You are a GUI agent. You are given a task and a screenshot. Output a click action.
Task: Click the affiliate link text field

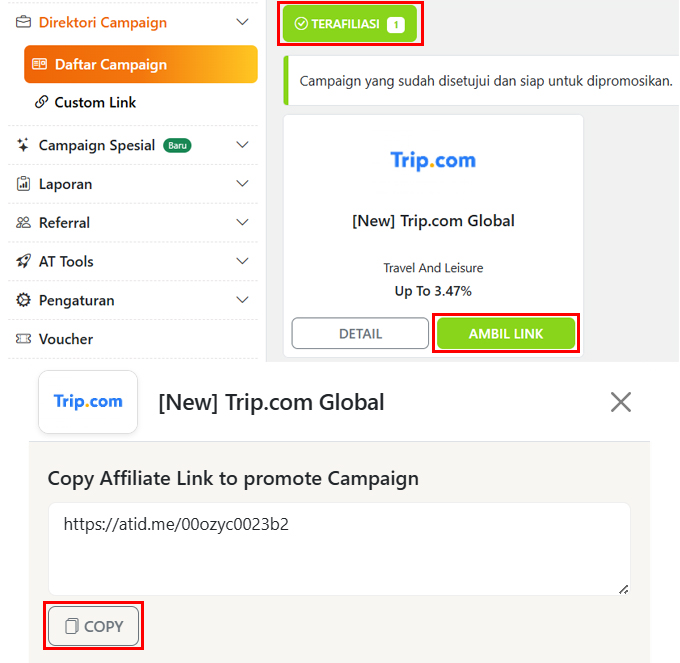coord(339,548)
